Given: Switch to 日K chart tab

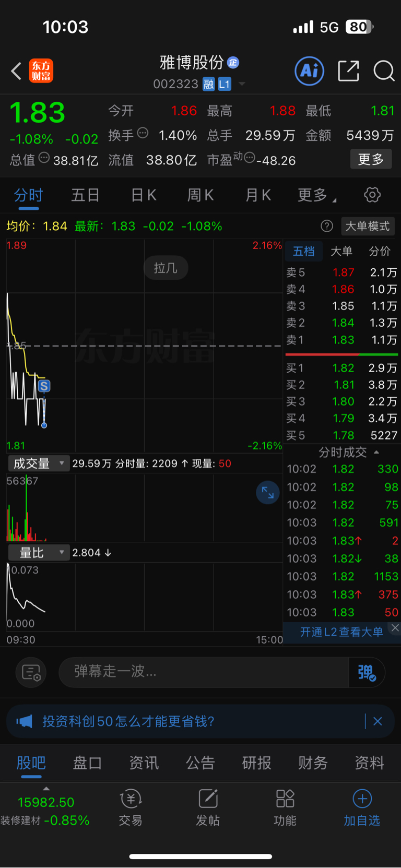Looking at the screenshot, I should [x=144, y=195].
